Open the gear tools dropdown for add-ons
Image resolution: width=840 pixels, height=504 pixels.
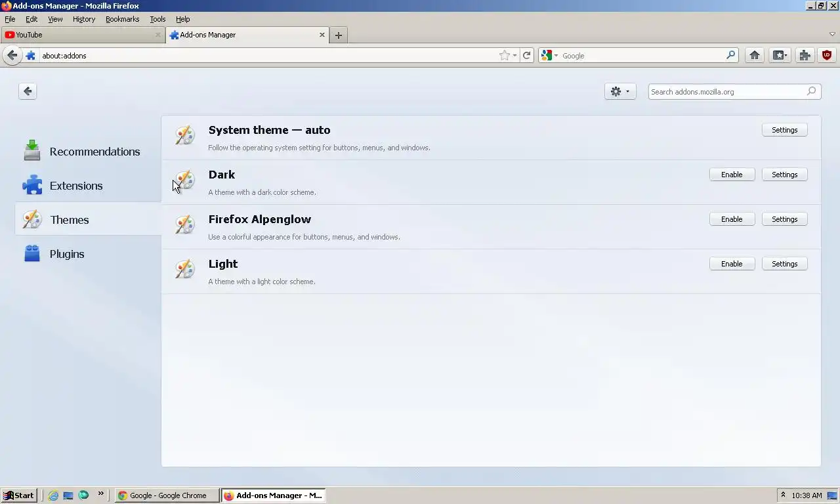point(620,92)
